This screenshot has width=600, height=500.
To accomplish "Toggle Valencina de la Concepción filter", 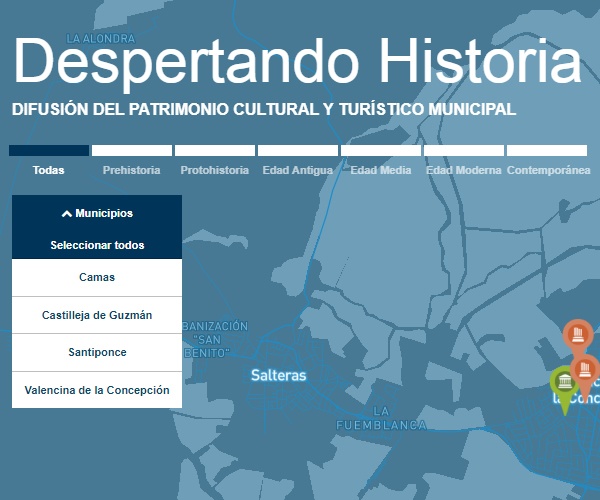I will tap(97, 390).
